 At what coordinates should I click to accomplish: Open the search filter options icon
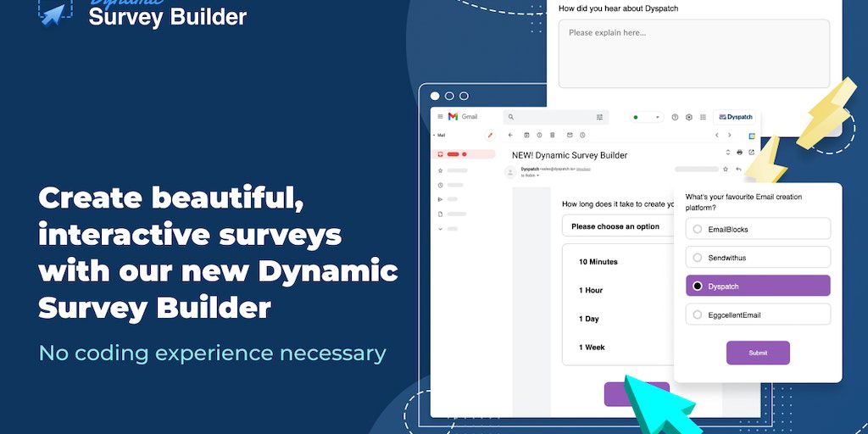tap(599, 117)
